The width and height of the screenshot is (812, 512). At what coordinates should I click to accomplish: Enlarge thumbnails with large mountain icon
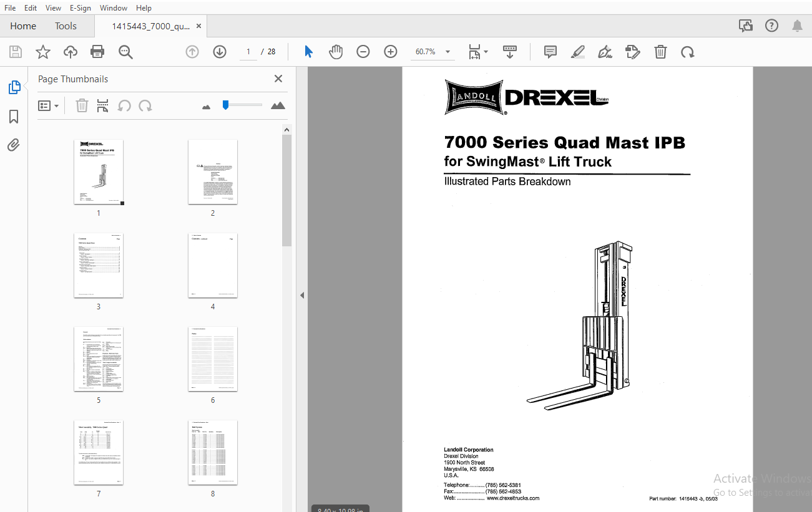278,105
